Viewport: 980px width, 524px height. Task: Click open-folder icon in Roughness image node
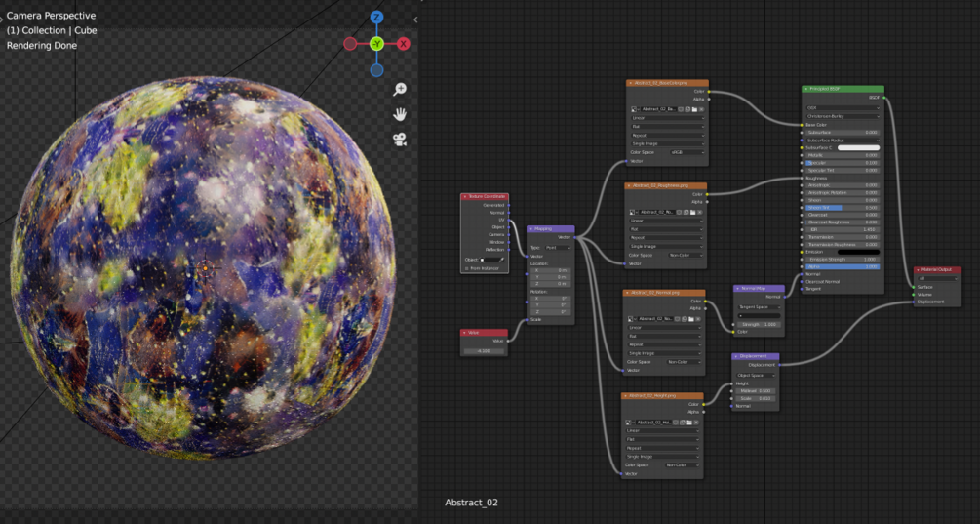(x=692, y=212)
